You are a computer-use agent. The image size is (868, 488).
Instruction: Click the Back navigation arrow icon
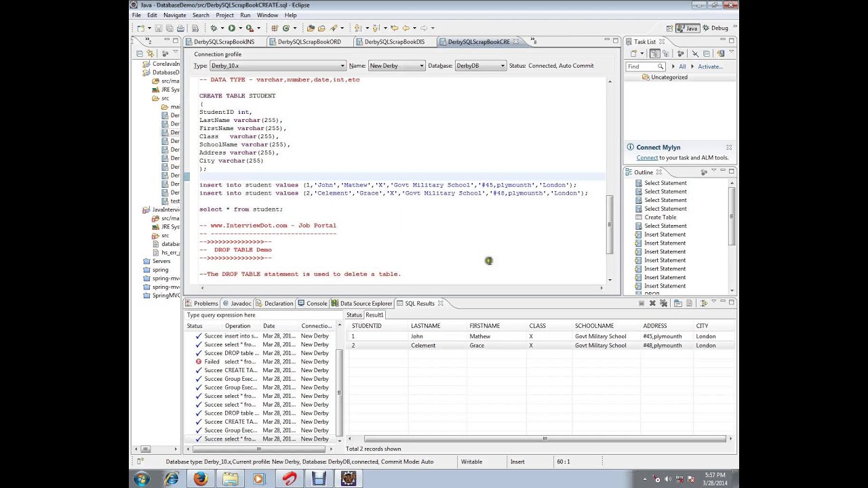[x=406, y=28]
